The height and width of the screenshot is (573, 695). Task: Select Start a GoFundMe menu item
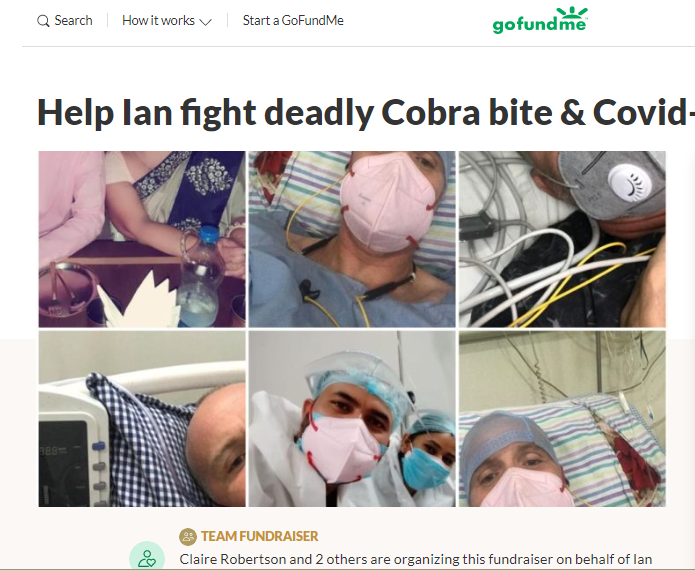(293, 20)
